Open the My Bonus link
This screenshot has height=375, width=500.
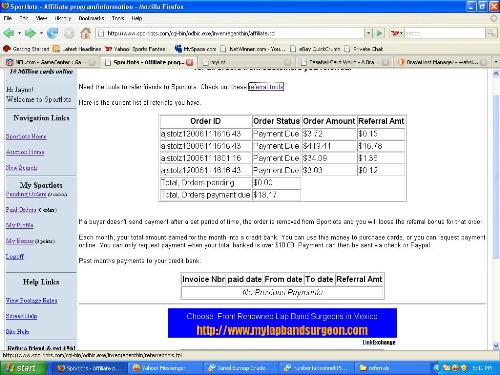pyautogui.click(x=20, y=241)
